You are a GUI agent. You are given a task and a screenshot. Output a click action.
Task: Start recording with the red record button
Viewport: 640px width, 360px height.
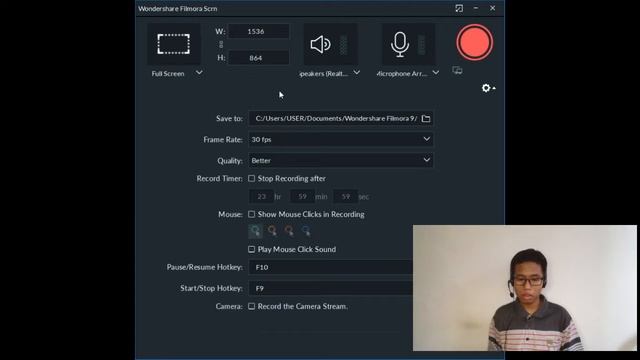(x=474, y=42)
